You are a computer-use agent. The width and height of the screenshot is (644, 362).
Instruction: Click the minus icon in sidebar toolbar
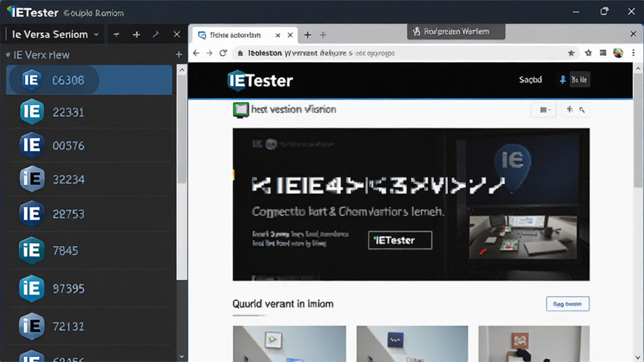[x=116, y=35]
